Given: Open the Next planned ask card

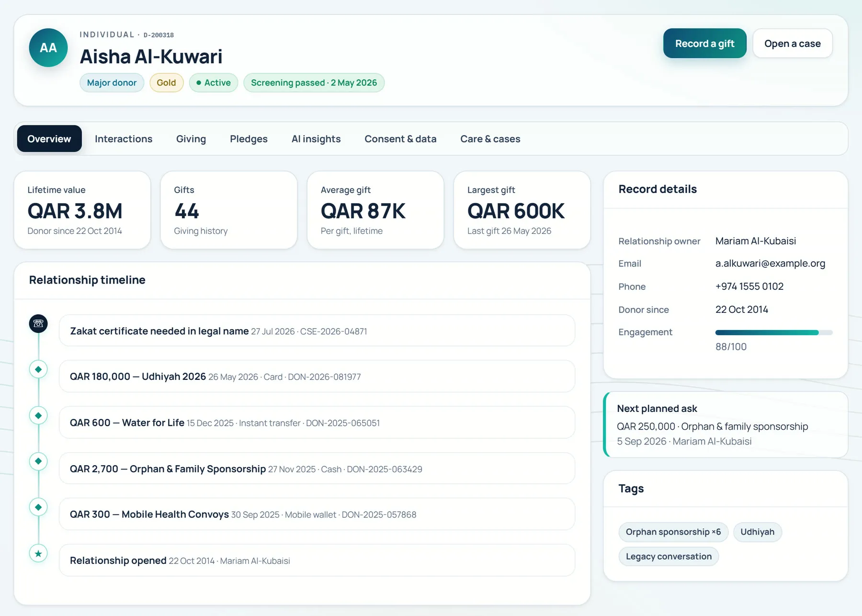Looking at the screenshot, I should 726,424.
